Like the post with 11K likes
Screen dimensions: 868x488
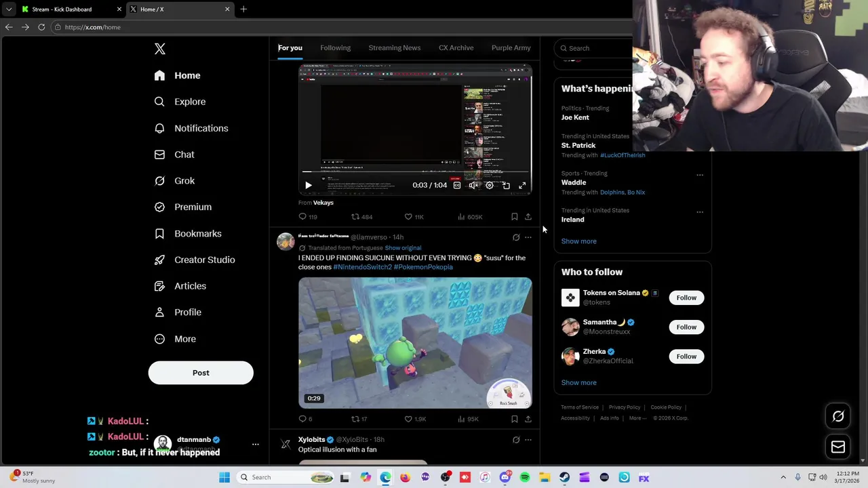coord(414,217)
